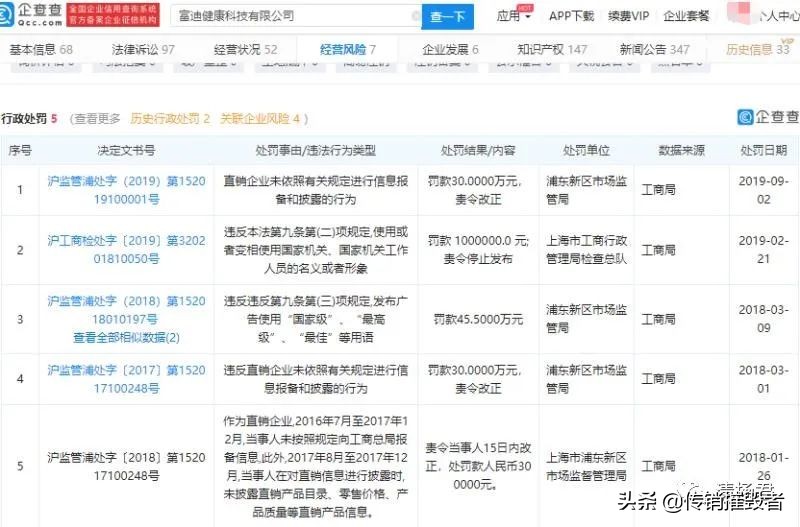800x527 pixels.
Task: Switch to the 法律诉讼 97 tab
Action: (143, 49)
